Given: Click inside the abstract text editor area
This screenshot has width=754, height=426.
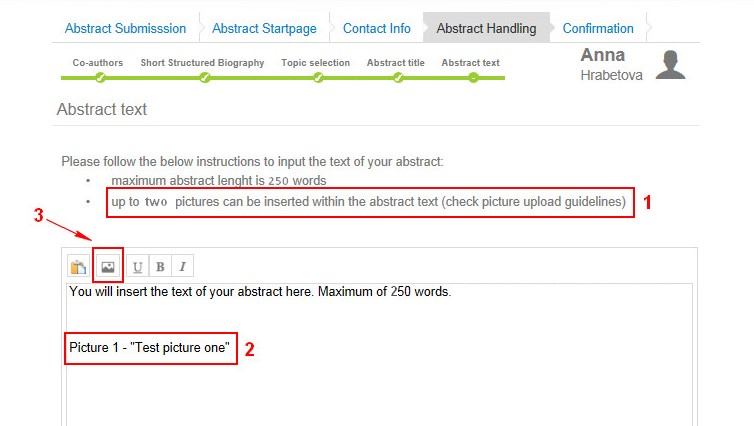Looking at the screenshot, I should coord(379,355).
